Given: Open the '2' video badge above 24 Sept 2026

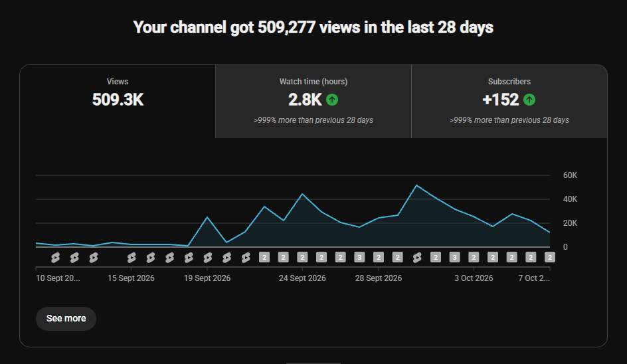Looking at the screenshot, I should (x=302, y=257).
